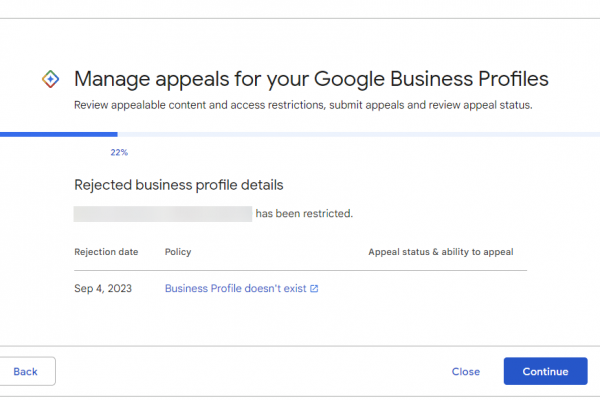Image resolution: width=600 pixels, height=400 pixels.
Task: Click the "Policy" column header
Action: [178, 252]
